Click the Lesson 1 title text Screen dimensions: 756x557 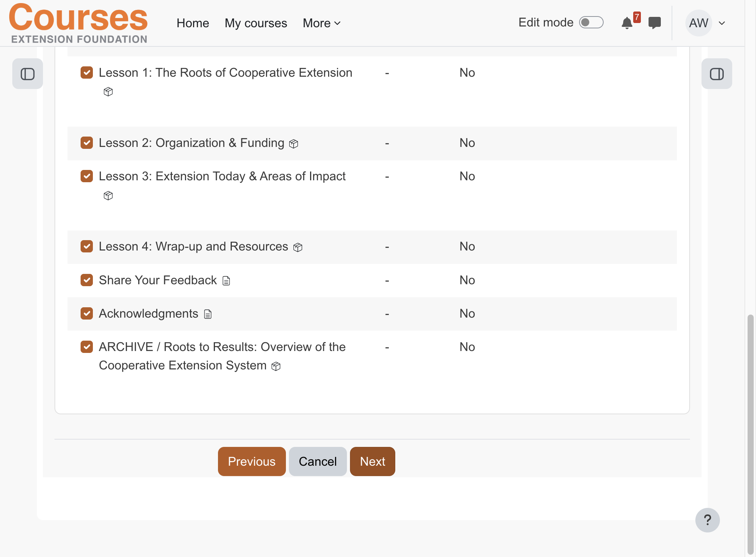click(226, 73)
